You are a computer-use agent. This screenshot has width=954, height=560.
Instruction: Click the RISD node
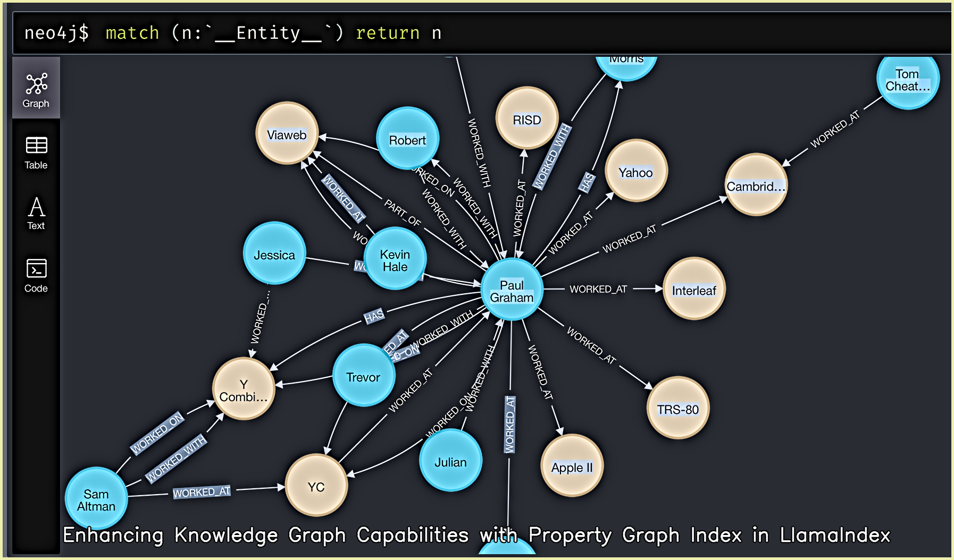(526, 118)
